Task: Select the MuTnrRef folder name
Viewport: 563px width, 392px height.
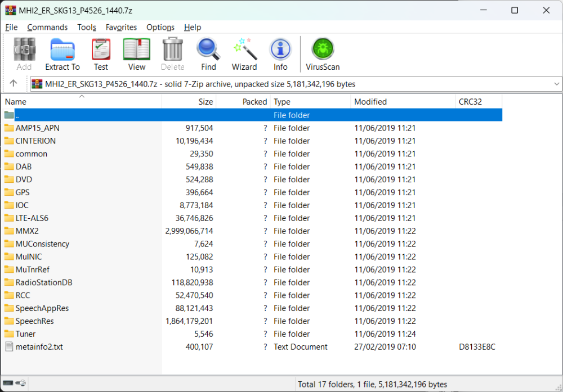Action: coord(33,270)
